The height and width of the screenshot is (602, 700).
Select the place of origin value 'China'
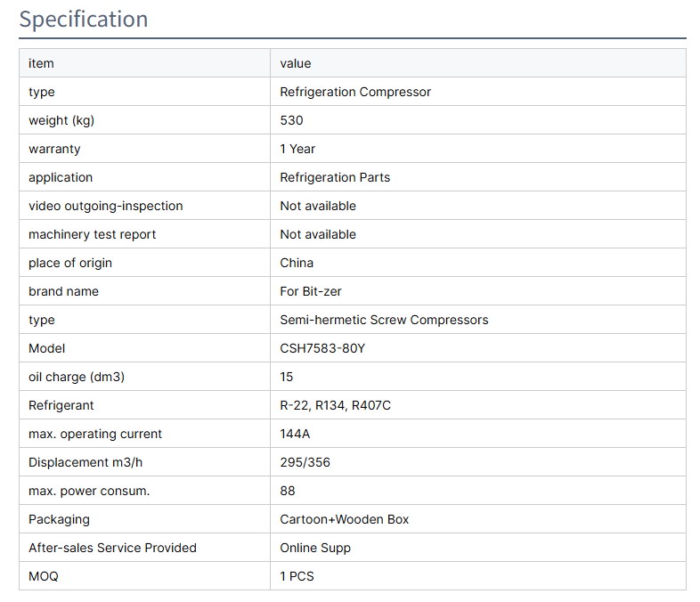click(x=297, y=263)
